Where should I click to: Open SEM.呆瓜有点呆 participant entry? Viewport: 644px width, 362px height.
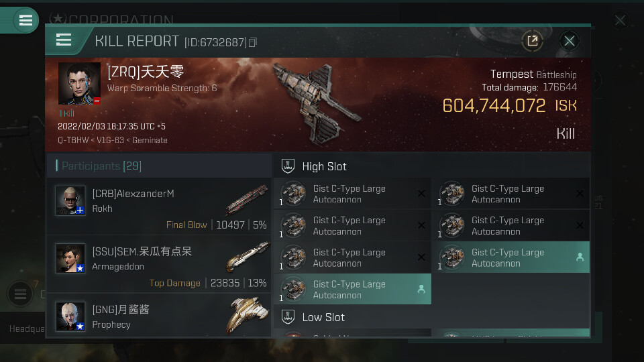(x=159, y=264)
